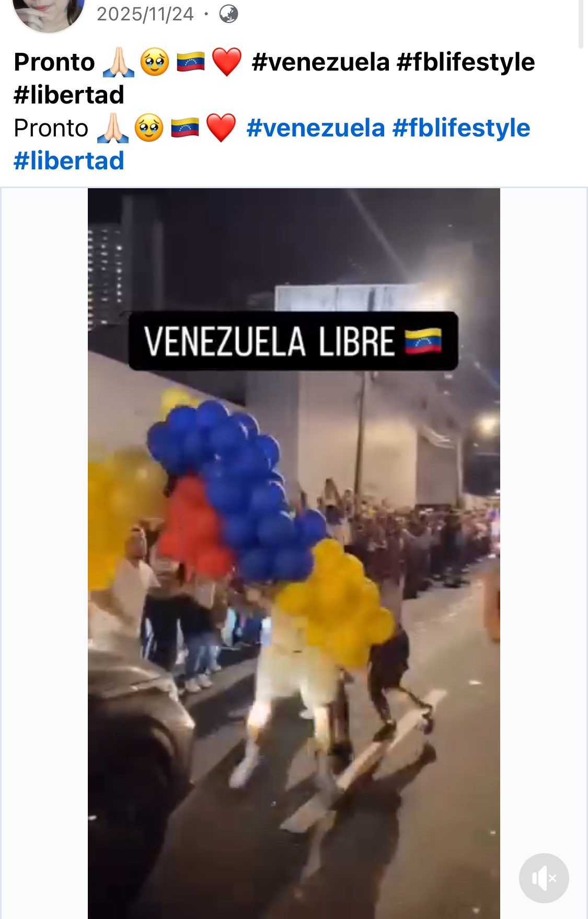Screen dimensions: 588x919
Task: Open the post date 2025/11/24
Action: pos(145,14)
